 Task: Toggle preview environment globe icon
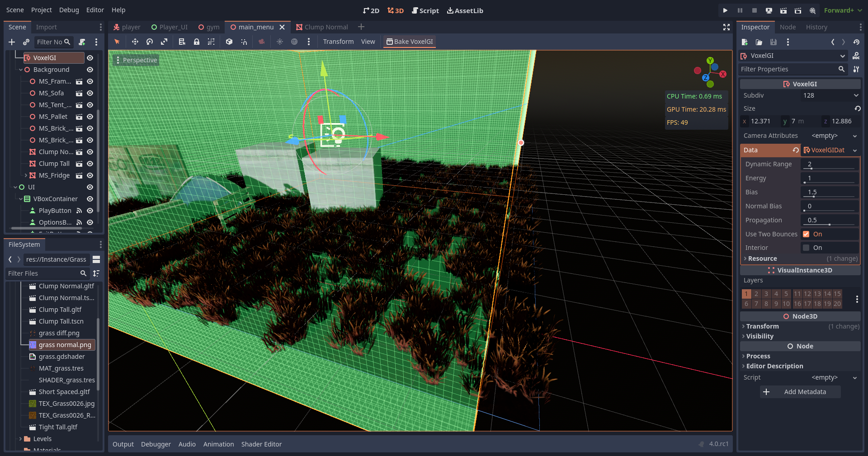[x=294, y=42]
